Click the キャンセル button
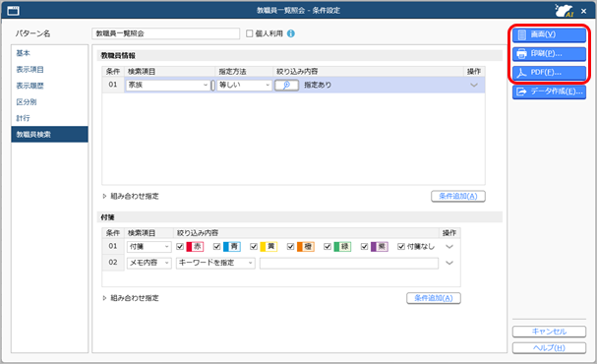The image size is (597, 364). coord(549,332)
